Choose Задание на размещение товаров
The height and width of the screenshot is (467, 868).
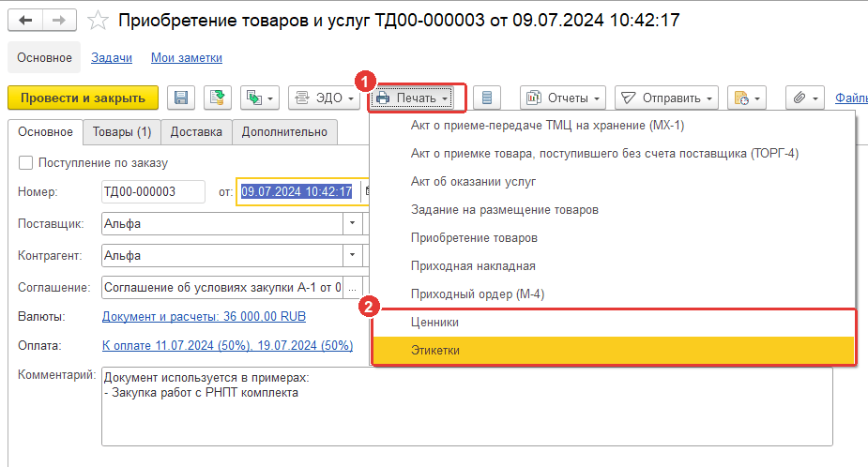click(x=612, y=210)
